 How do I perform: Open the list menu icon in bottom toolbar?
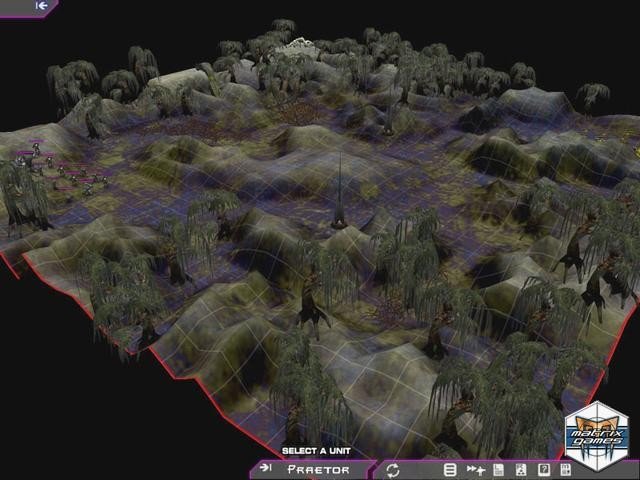(450, 469)
